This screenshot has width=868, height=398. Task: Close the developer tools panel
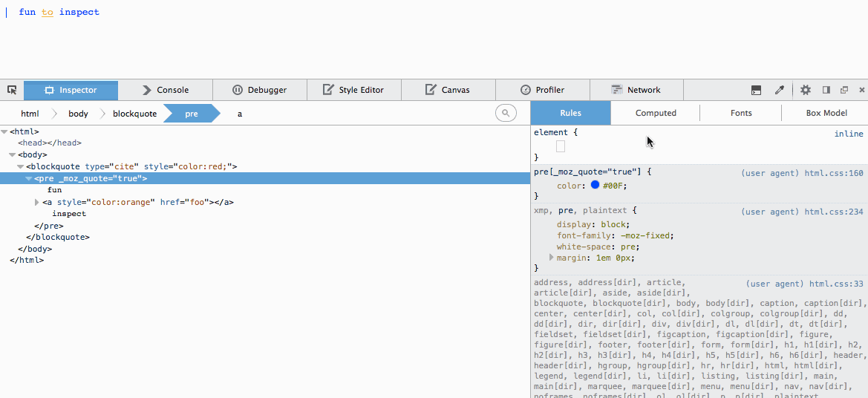click(861, 90)
